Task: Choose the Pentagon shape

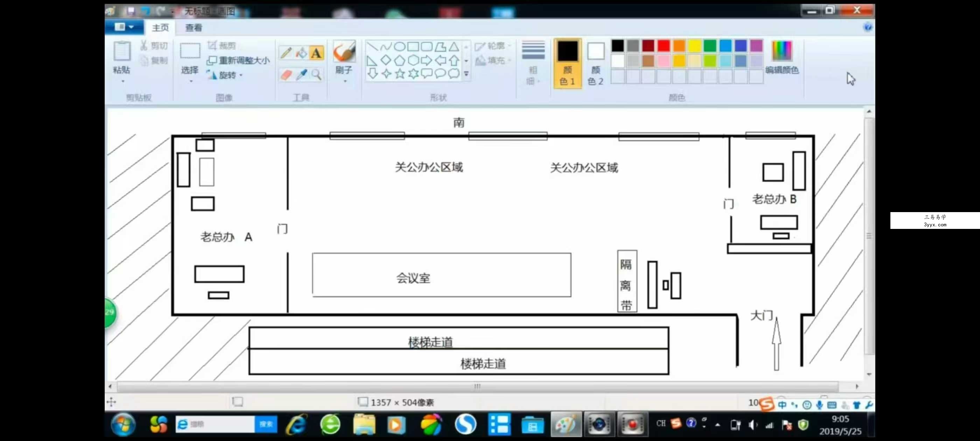Action: click(399, 60)
